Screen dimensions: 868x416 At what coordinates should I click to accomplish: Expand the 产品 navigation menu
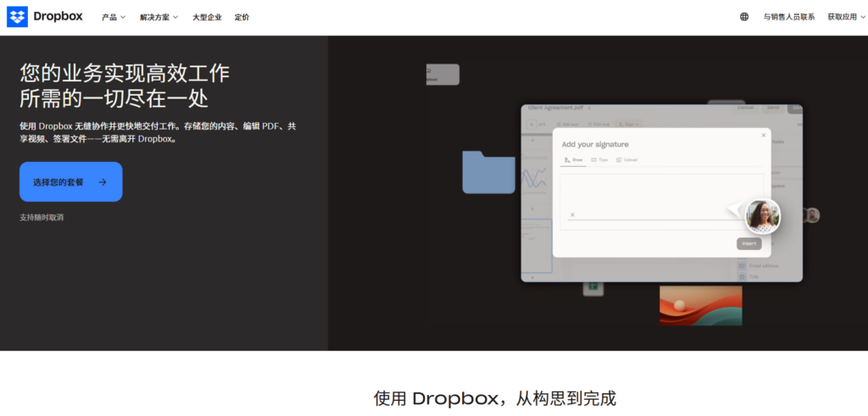point(114,17)
